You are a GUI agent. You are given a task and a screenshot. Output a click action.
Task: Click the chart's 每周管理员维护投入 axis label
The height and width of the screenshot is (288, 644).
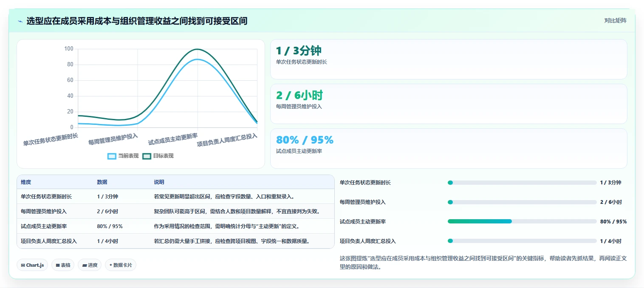coord(113,139)
